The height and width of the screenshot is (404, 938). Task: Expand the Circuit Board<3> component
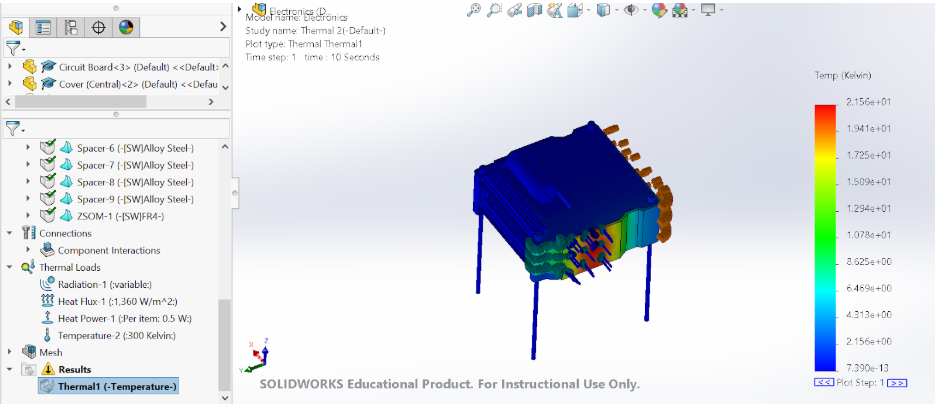[x=10, y=66]
